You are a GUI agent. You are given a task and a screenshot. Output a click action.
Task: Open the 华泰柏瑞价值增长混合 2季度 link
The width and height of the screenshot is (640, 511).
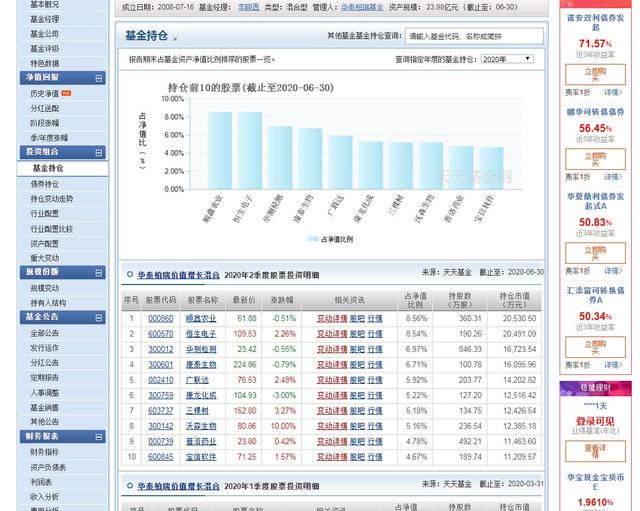(178, 275)
